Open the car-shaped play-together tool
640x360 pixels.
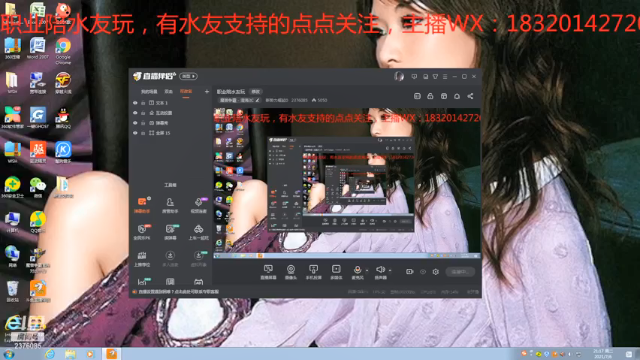point(198,232)
